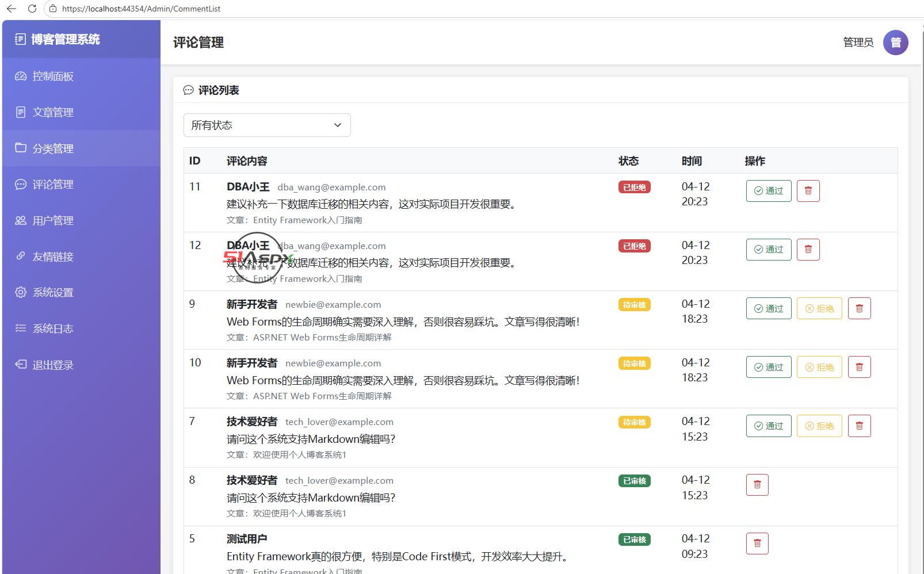Open the 所有状态 status filter dropdown
Screen dimensions: 924x574
tap(267, 125)
